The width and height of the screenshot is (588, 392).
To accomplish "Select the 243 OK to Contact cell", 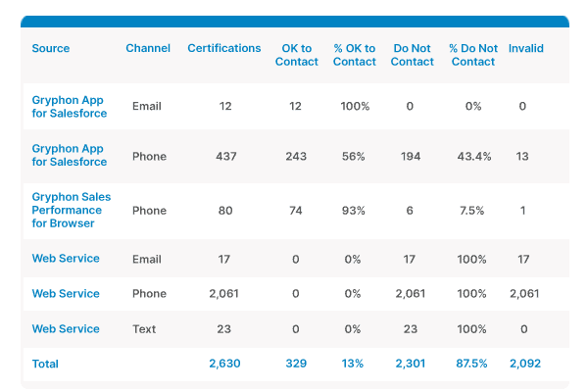I will (296, 157).
